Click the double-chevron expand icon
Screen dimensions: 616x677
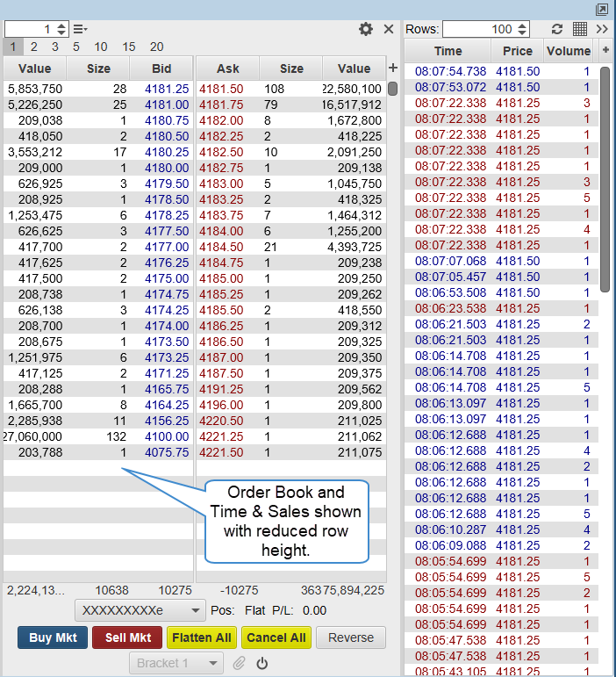click(x=602, y=29)
